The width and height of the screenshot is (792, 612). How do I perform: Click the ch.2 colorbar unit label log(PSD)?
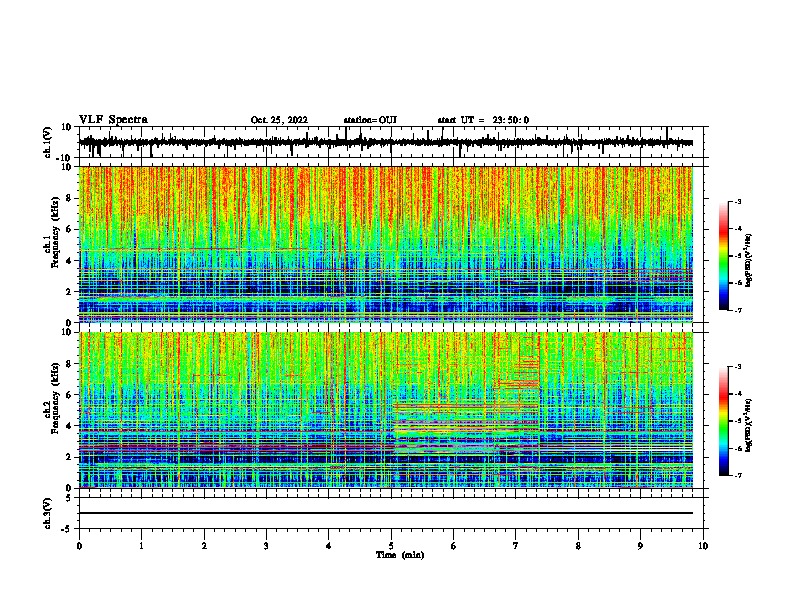[x=748, y=425]
